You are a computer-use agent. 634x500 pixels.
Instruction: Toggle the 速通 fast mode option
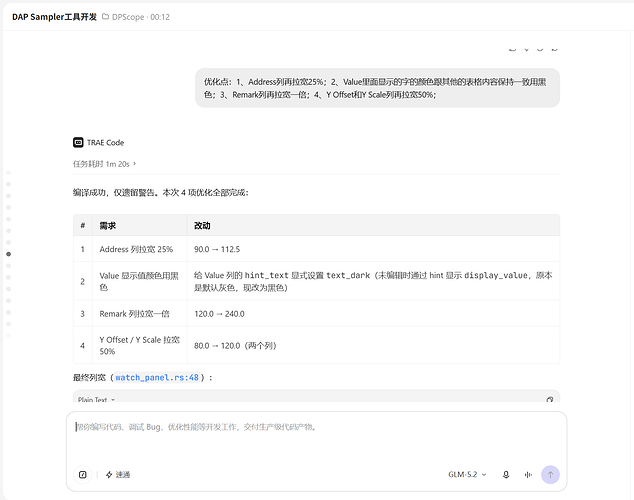point(118,475)
